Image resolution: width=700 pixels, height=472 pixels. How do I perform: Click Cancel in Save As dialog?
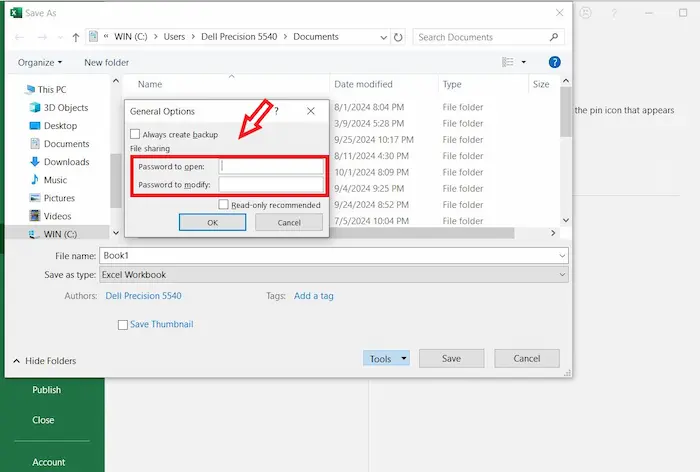tap(526, 359)
